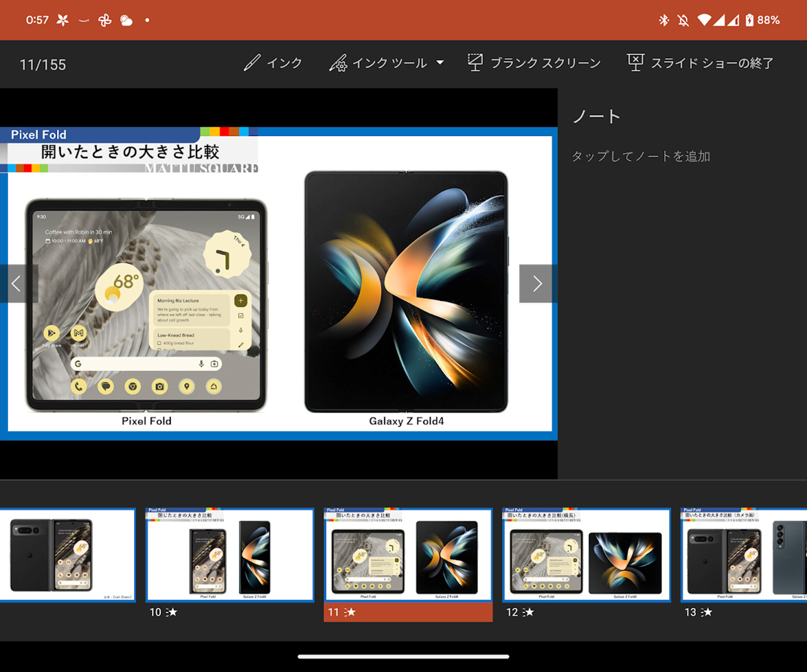Tap the muted notifications bell icon
The width and height of the screenshot is (807, 672).
coord(683,20)
